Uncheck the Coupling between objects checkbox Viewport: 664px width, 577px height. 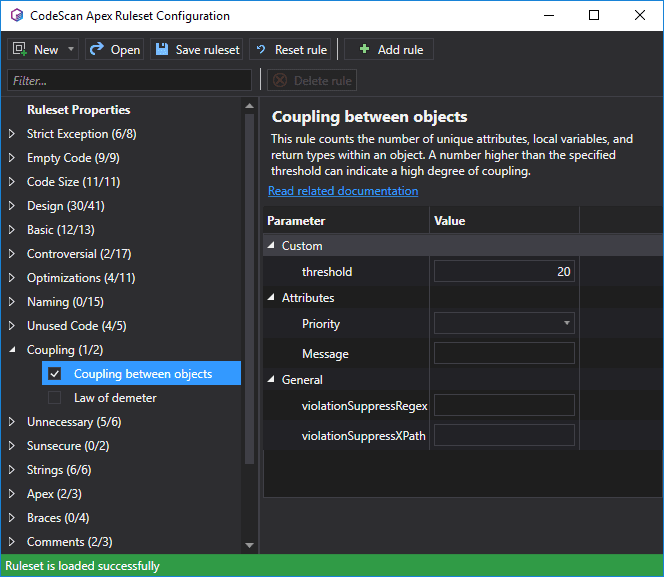pos(55,374)
